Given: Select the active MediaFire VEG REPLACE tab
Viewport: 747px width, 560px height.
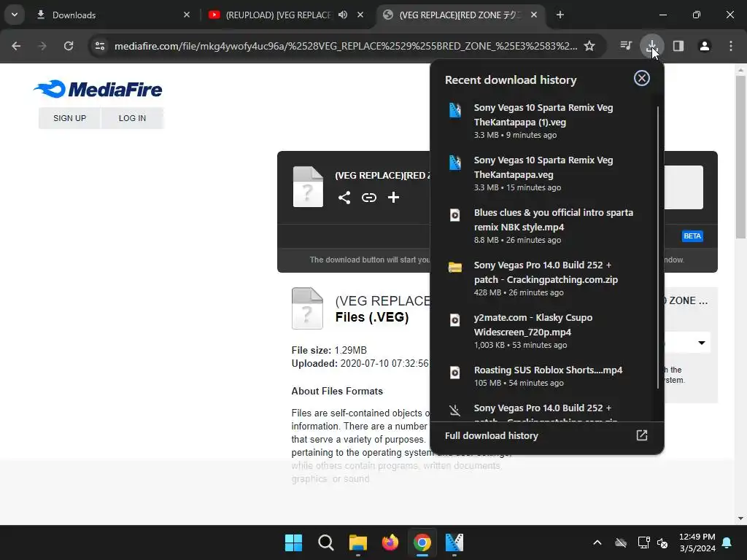Looking at the screenshot, I should point(460,15).
